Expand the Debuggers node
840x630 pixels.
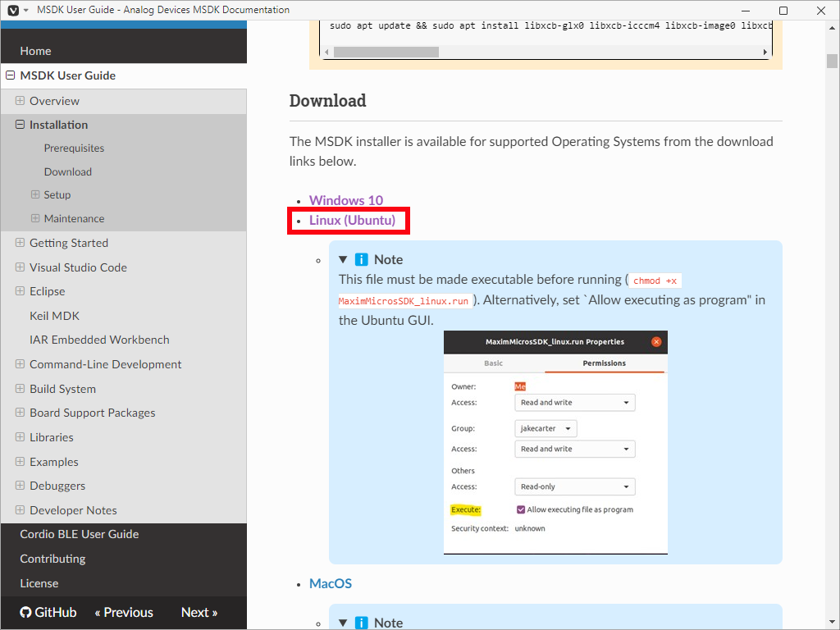[20, 486]
